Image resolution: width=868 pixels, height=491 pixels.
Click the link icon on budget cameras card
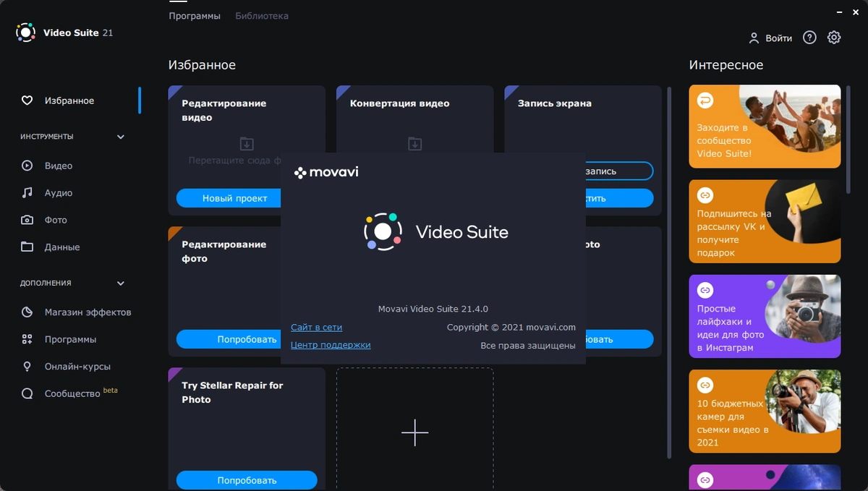pos(705,385)
